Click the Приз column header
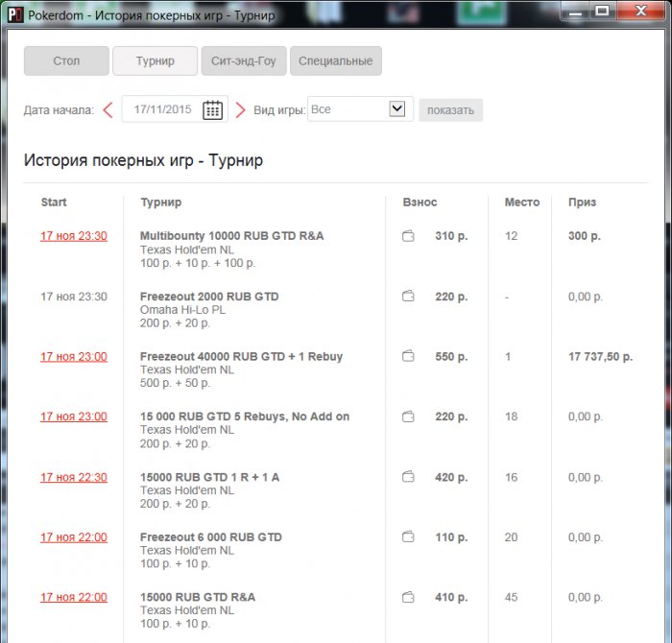Viewport: 672px width, 643px height. [582, 202]
